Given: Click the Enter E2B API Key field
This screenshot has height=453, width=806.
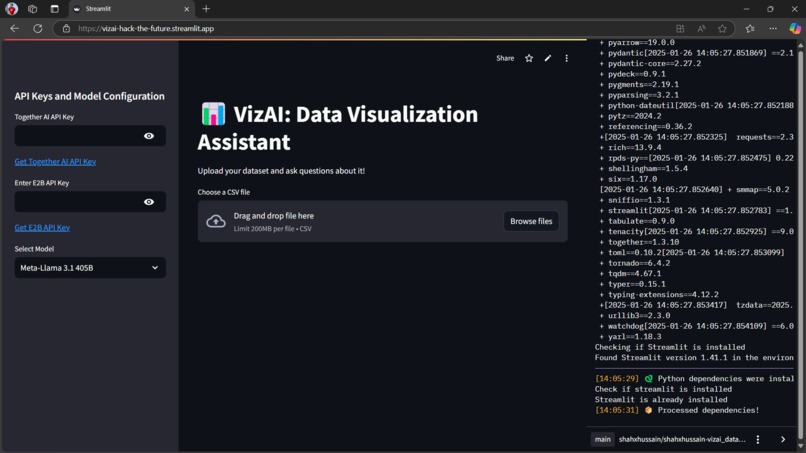Looking at the screenshot, I should click(x=78, y=202).
